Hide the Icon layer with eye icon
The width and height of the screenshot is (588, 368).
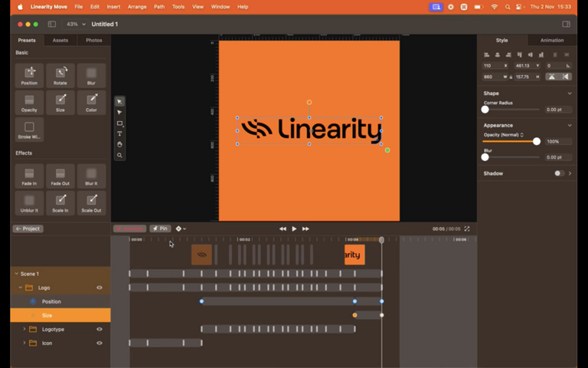(100, 343)
